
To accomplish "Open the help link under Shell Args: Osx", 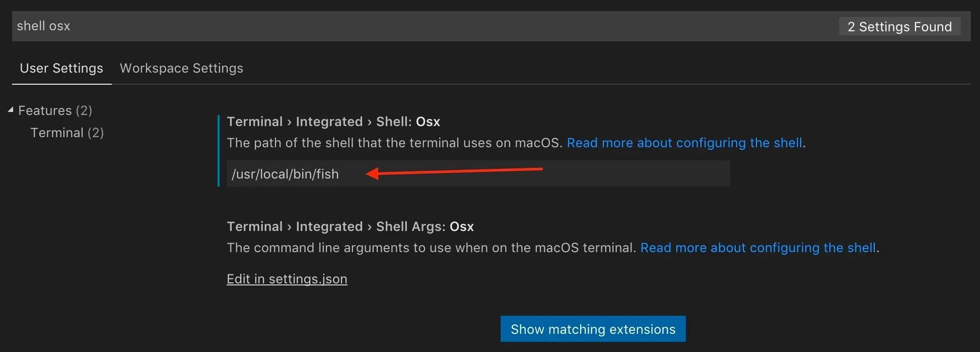I will (x=758, y=248).
